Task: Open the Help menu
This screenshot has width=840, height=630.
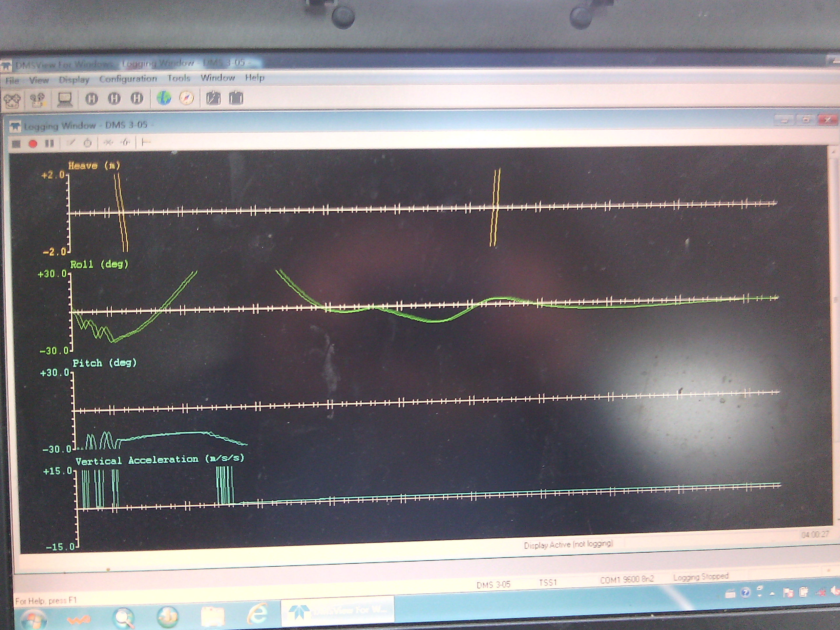Action: (x=254, y=78)
